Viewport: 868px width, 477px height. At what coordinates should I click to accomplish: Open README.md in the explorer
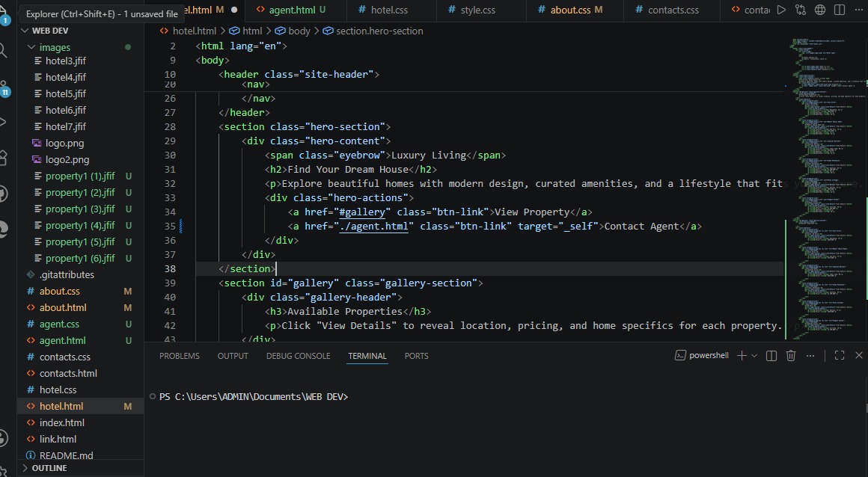click(x=66, y=456)
